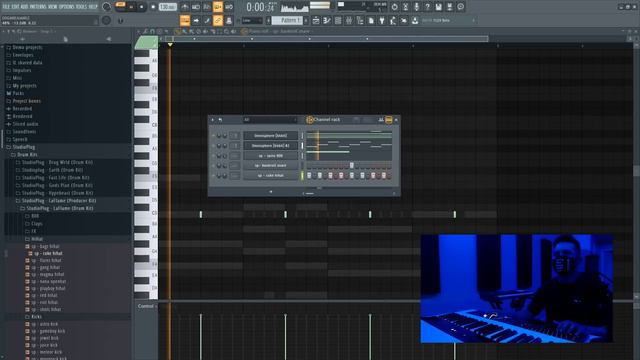The height and width of the screenshot is (360, 640).
Task: Toggle the lit step on the snare row
Action: tap(351, 165)
